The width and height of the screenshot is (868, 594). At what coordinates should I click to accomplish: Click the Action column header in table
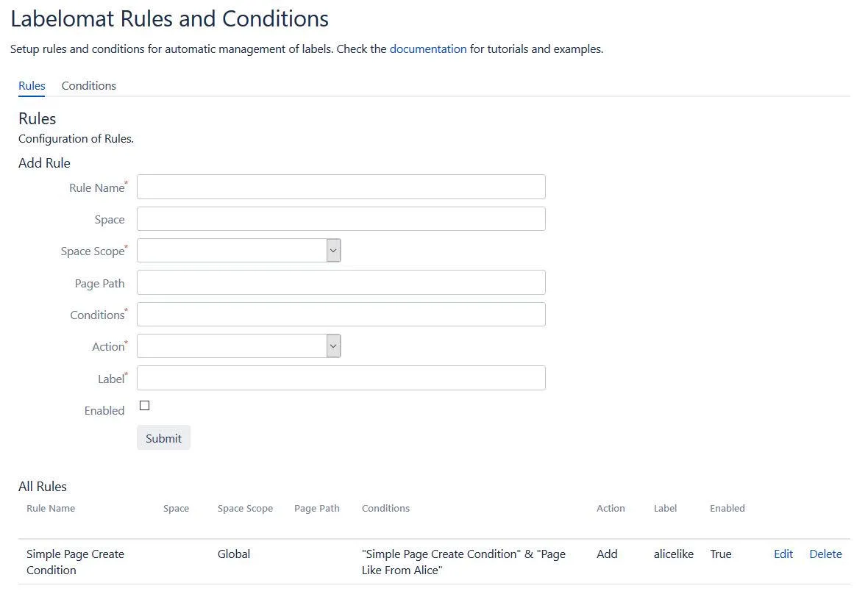[x=611, y=508]
